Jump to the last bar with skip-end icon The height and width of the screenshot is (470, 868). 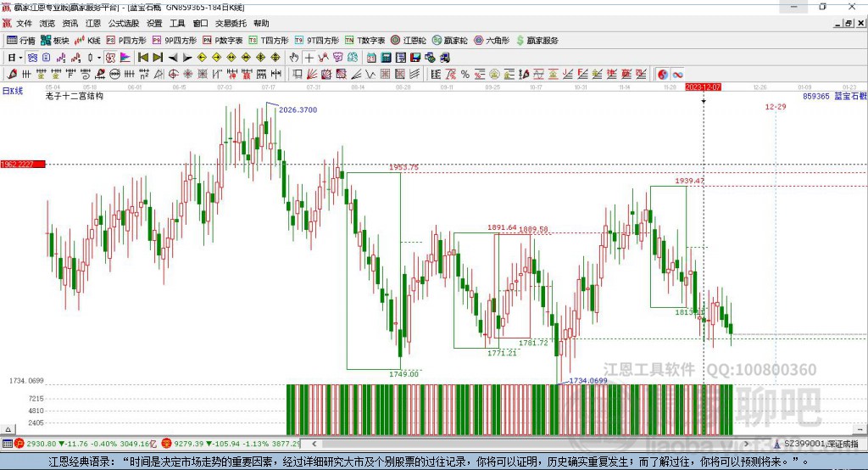tap(158, 58)
